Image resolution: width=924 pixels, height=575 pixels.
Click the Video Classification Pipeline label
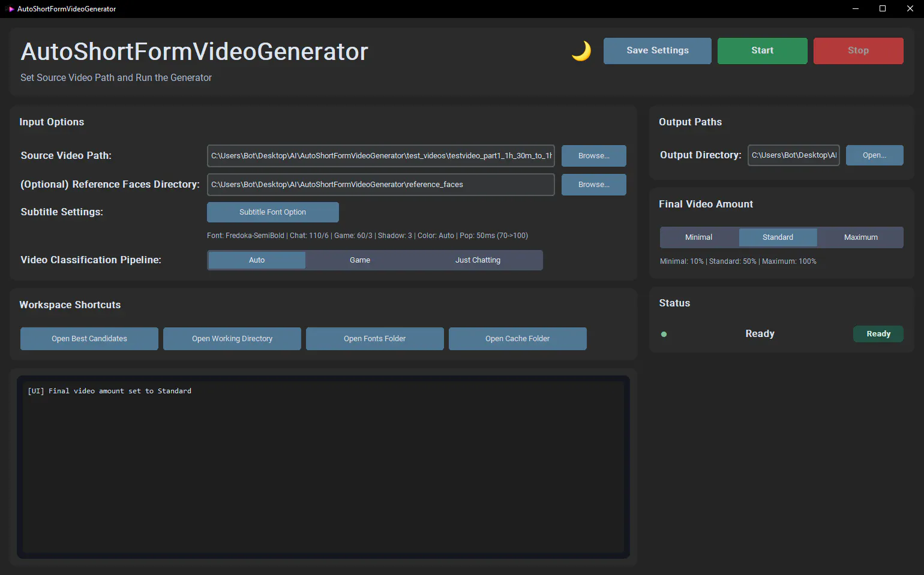(91, 260)
